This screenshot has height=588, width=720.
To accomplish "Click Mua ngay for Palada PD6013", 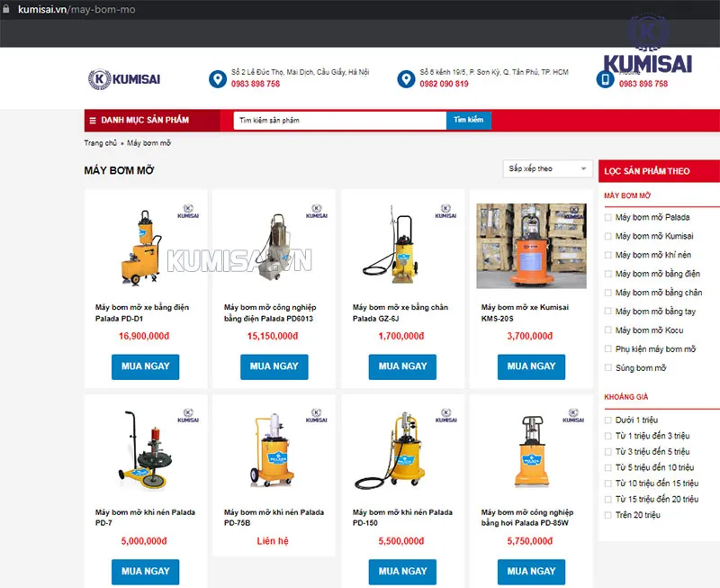I will pyautogui.click(x=274, y=366).
